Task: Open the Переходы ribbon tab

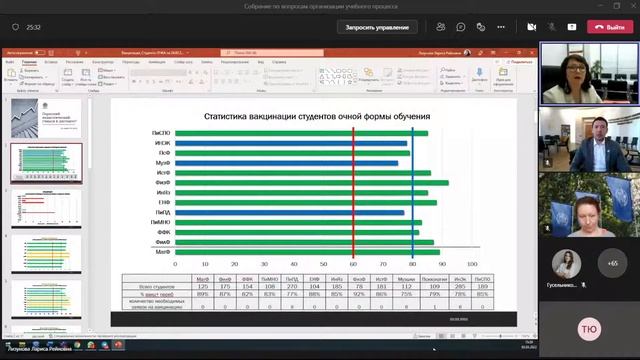Action: point(131,62)
